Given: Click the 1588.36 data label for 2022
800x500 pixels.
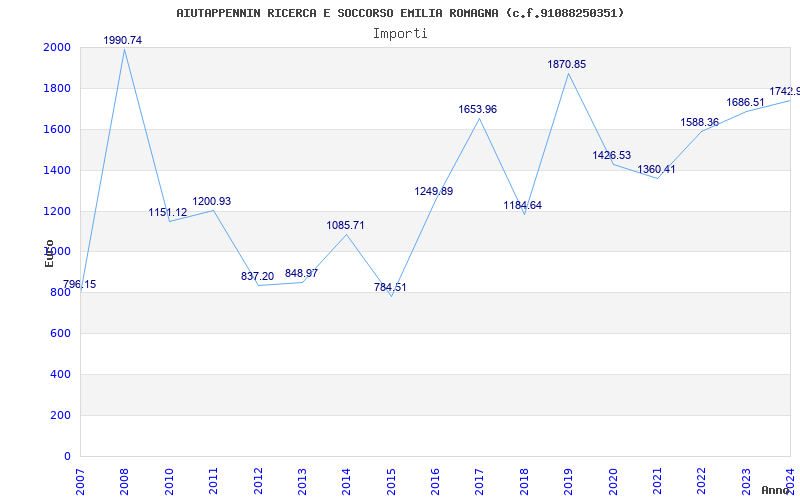Looking at the screenshot, I should pyautogui.click(x=699, y=122).
